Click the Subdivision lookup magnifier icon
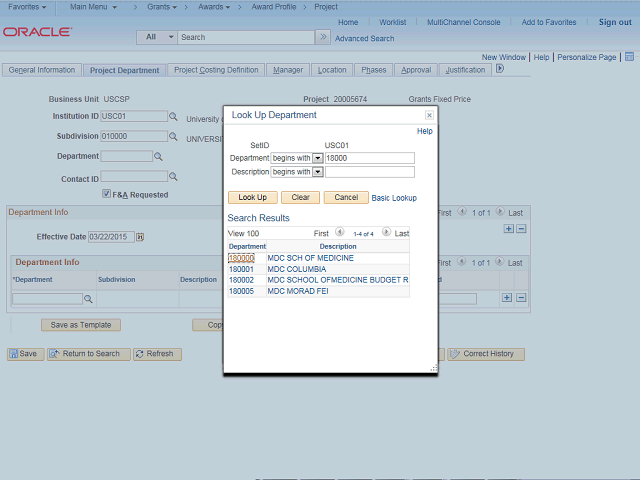This screenshot has height=480, width=640. [173, 136]
